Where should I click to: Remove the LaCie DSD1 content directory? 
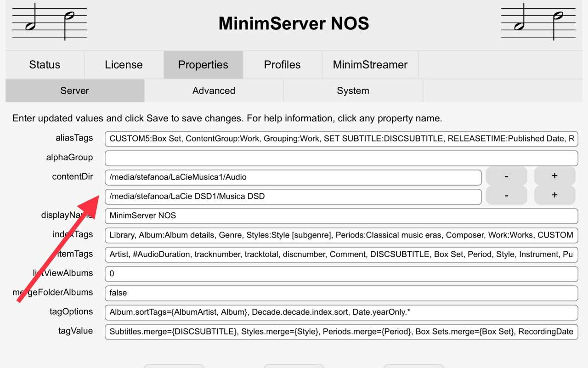tap(506, 195)
